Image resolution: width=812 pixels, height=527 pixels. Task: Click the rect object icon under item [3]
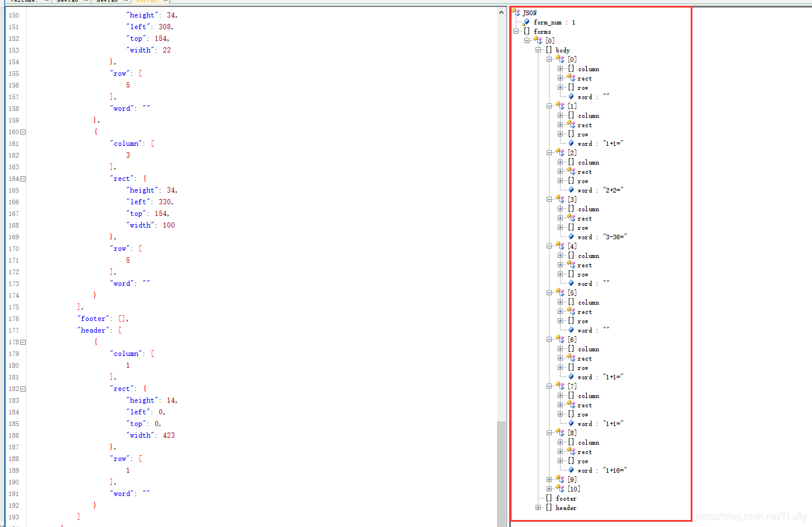[x=571, y=218]
